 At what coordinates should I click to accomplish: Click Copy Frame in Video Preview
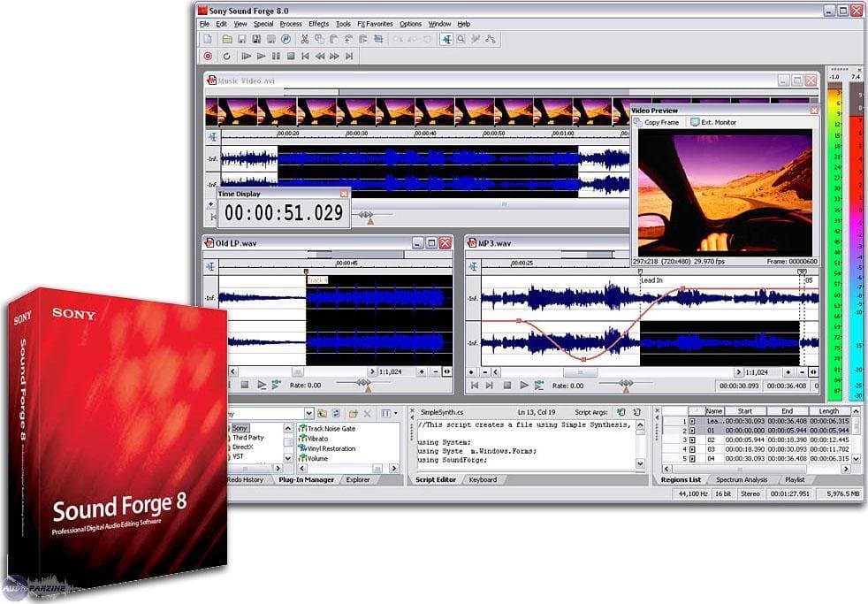[657, 122]
